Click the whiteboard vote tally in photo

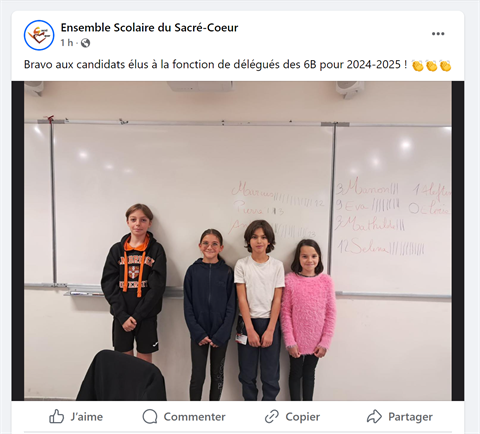point(340,217)
